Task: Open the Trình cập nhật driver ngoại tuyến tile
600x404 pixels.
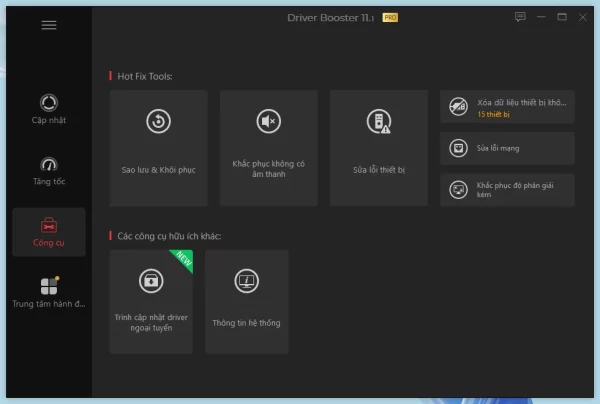Action: (151, 302)
